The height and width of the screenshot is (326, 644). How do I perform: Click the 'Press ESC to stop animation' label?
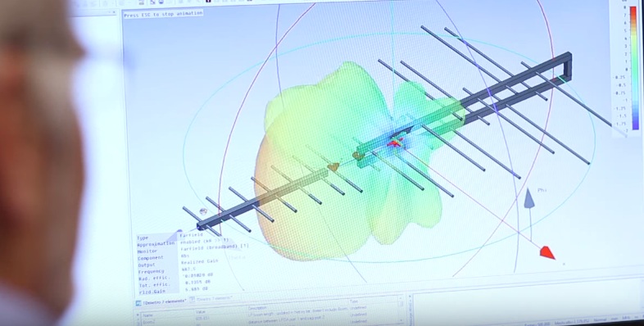[x=164, y=14]
